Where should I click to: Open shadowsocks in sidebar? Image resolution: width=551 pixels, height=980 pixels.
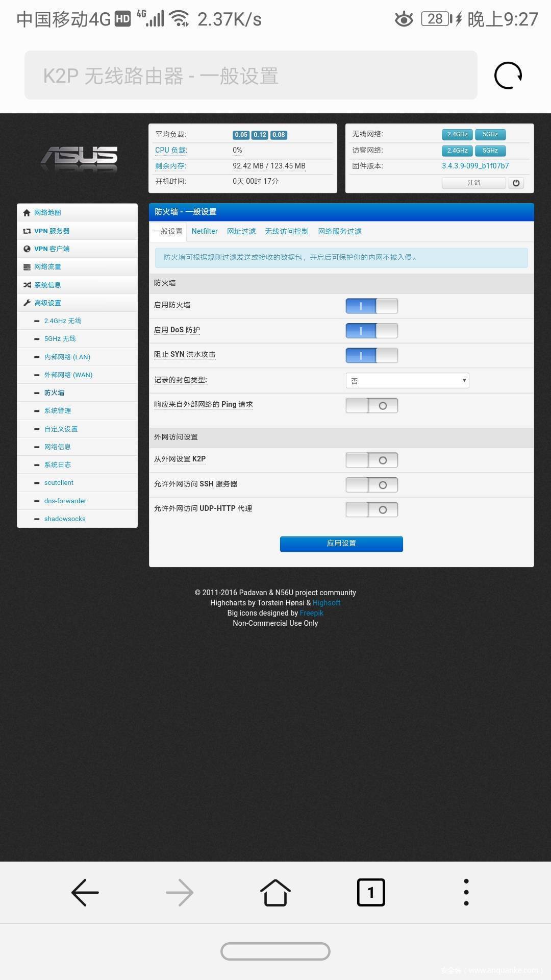coord(78,519)
